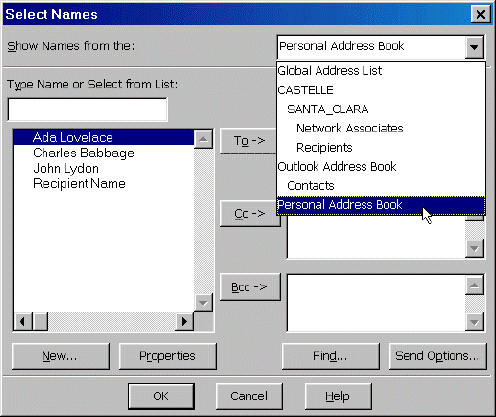Click the Send Options button
The height and width of the screenshot is (417, 496).
pyautogui.click(x=437, y=356)
